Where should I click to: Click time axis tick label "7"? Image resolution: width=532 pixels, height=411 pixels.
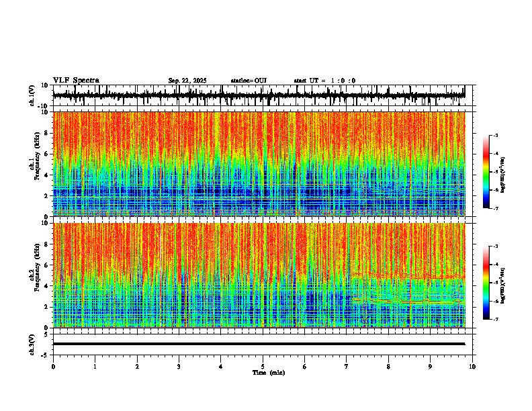pos(347,367)
